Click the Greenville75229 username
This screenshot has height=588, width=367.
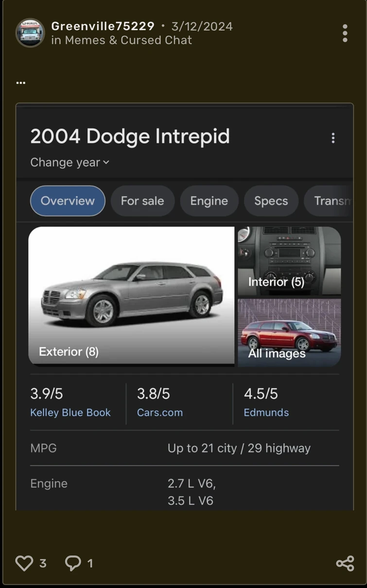[103, 26]
